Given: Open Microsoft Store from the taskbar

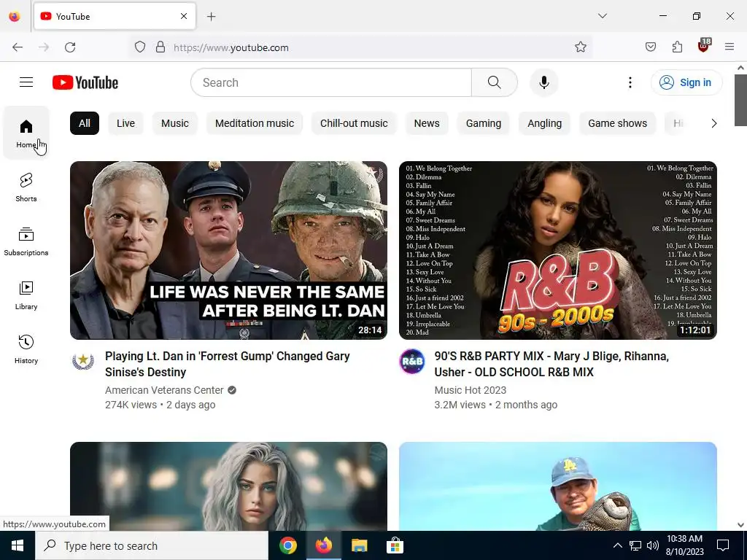Looking at the screenshot, I should pos(395,545).
